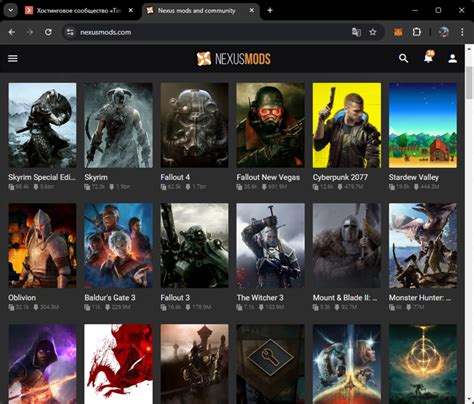Open the orange Nexus extension icon

pos(398,32)
